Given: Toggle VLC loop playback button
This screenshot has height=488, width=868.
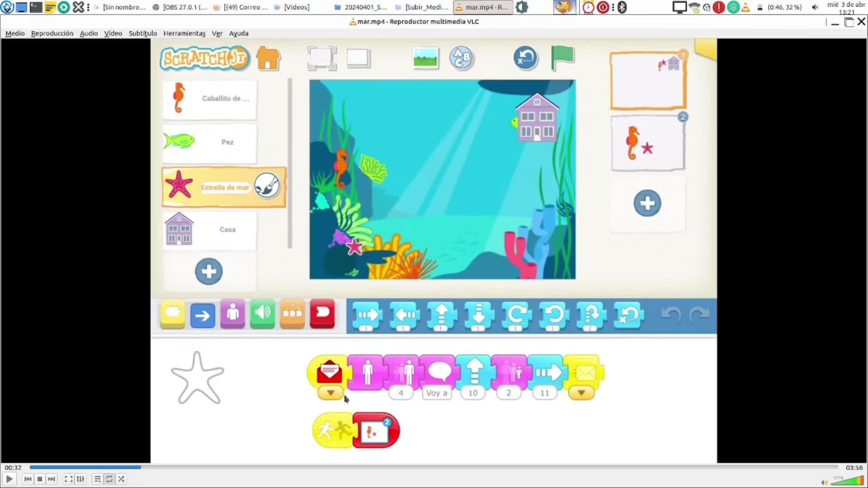Looking at the screenshot, I should click(109, 479).
